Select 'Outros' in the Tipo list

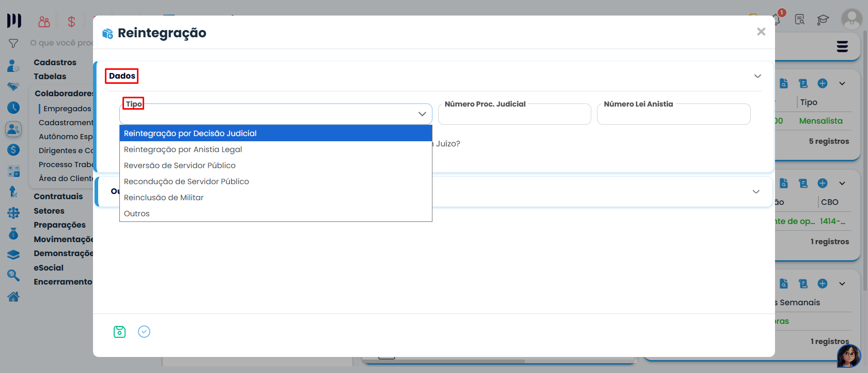[x=276, y=214]
